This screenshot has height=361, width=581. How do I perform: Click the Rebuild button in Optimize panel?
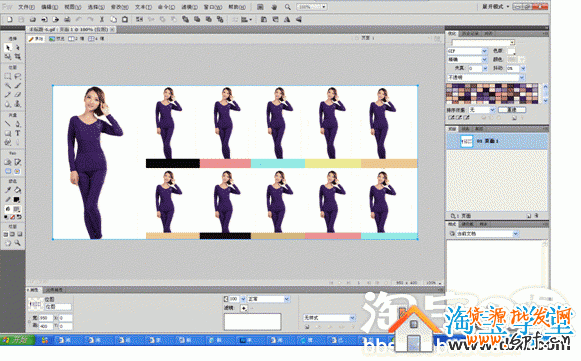pyautogui.click(x=512, y=110)
